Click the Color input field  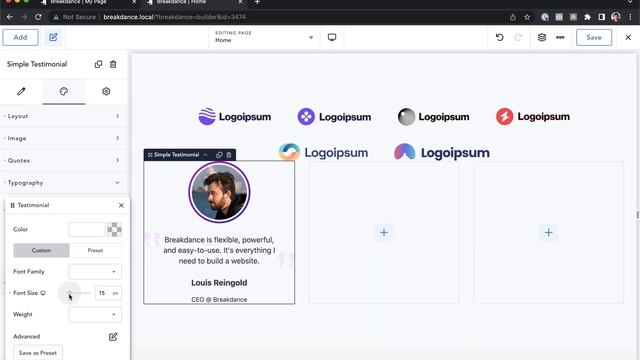[87, 229]
